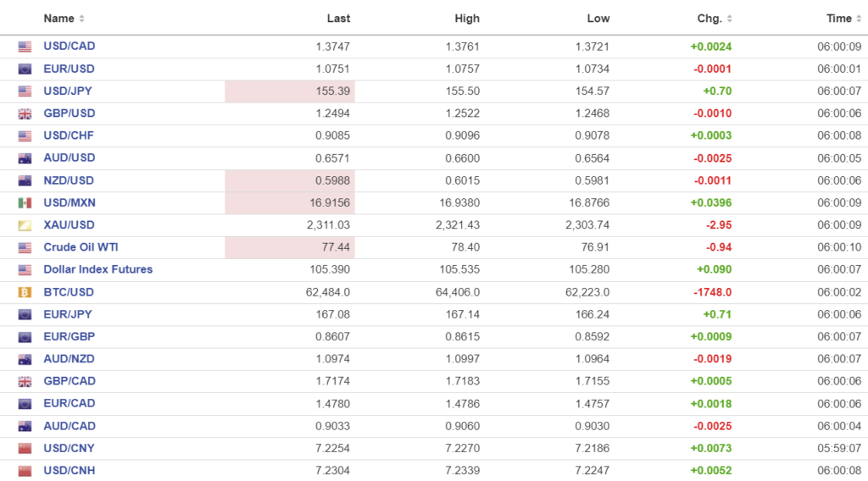Click the Last column header

coord(338,19)
